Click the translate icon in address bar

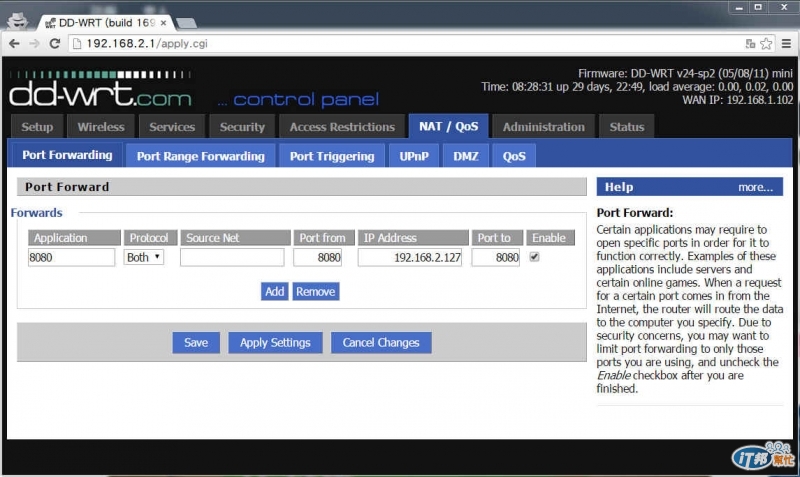tap(750, 44)
